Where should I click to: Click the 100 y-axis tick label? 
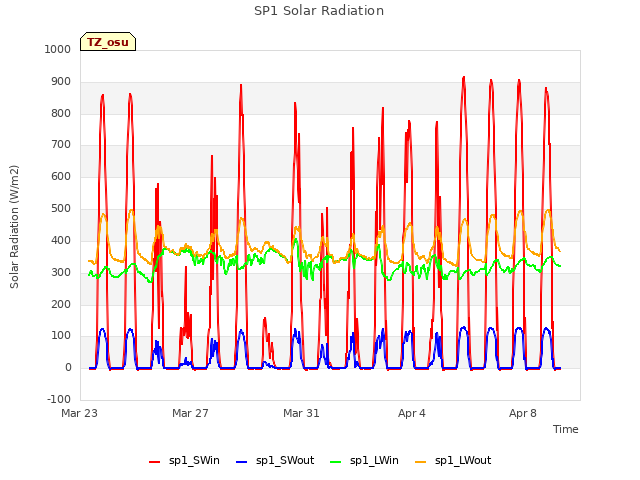(x=61, y=336)
